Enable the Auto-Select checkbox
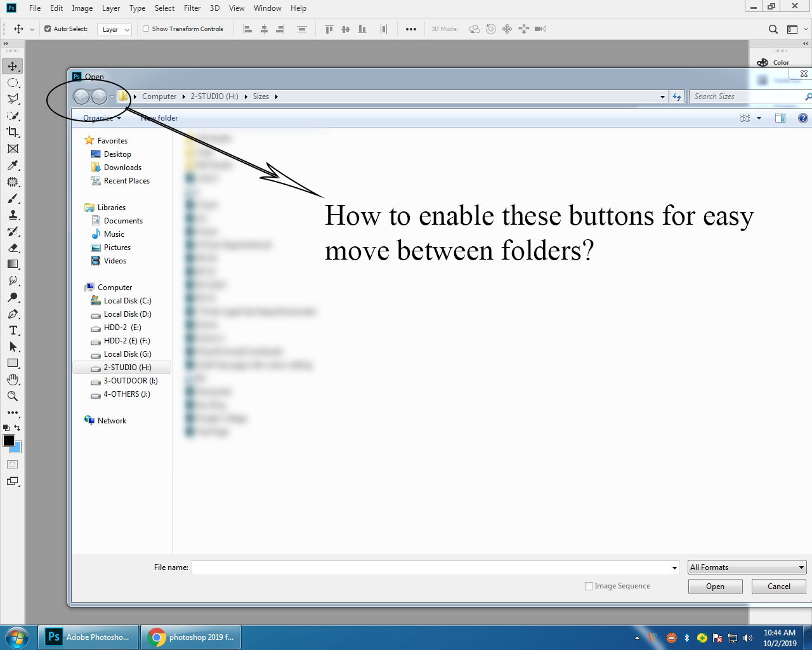Image resolution: width=812 pixels, height=650 pixels. [46, 29]
